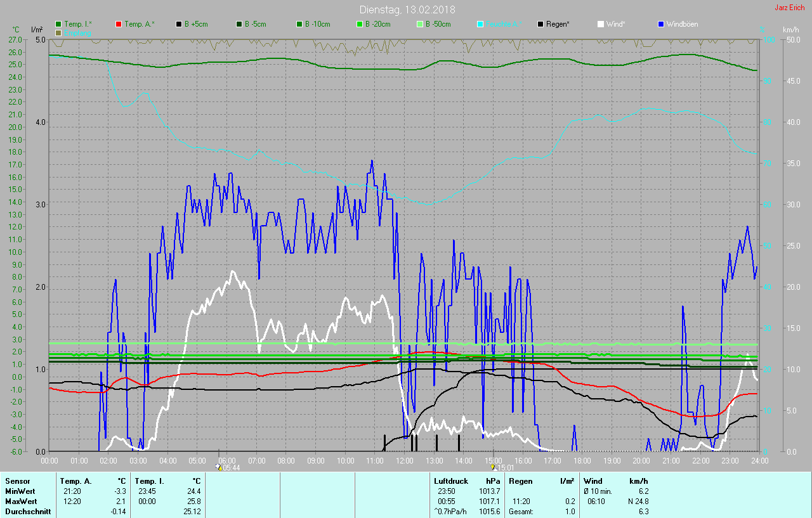The width and height of the screenshot is (812, 518).
Task: Select the Luftdruck column header
Action: click(451, 481)
